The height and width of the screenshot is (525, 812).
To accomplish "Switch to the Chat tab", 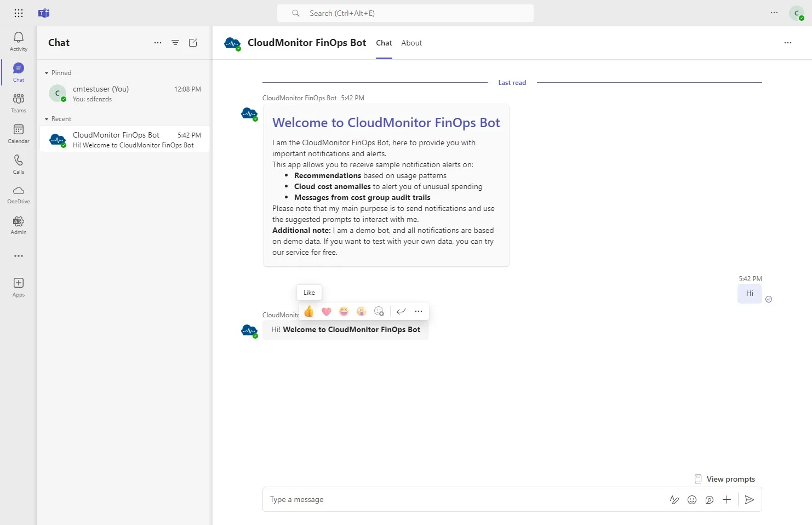I will [384, 43].
